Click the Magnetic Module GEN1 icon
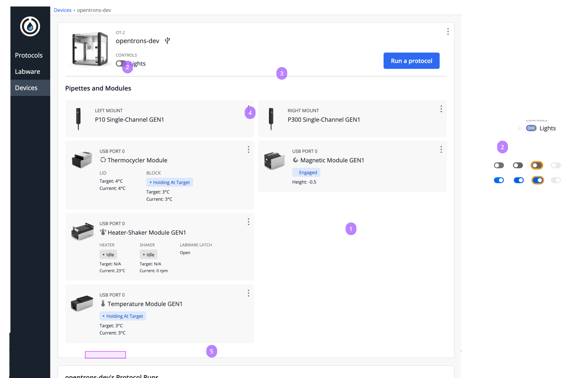Viewport: 588px width, 378px height. coord(296,160)
